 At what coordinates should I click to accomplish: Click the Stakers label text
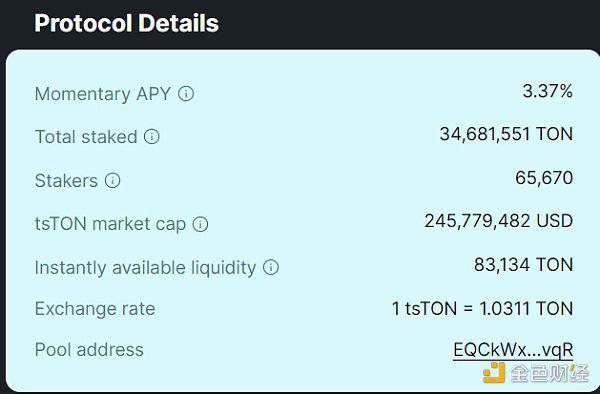[x=66, y=181]
